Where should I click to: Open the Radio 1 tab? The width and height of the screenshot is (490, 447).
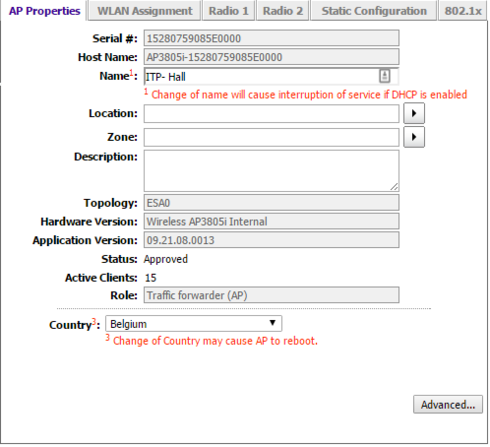tap(229, 11)
